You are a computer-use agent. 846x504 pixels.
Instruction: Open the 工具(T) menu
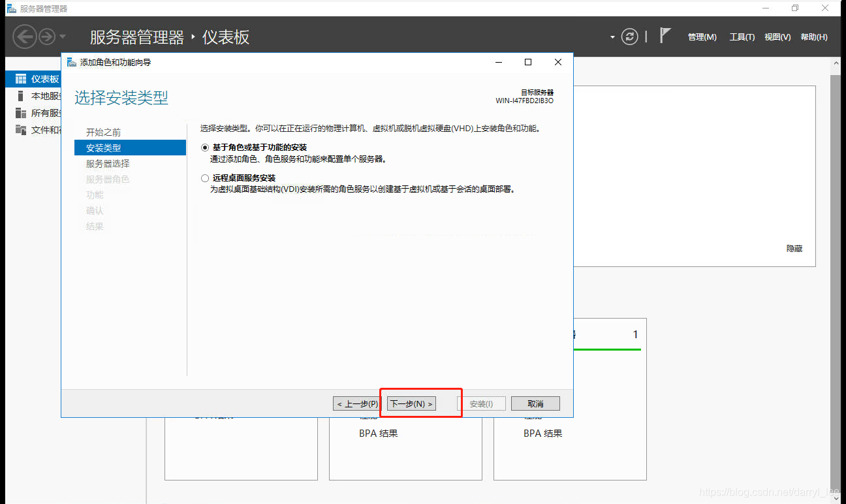tap(742, 37)
